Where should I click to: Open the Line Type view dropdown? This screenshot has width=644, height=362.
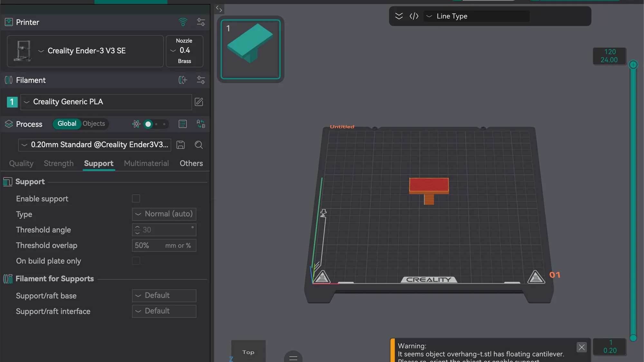[477, 16]
